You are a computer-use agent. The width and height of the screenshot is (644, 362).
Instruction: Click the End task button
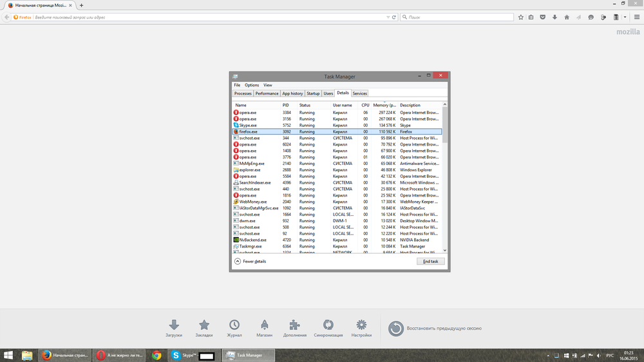[x=430, y=262]
